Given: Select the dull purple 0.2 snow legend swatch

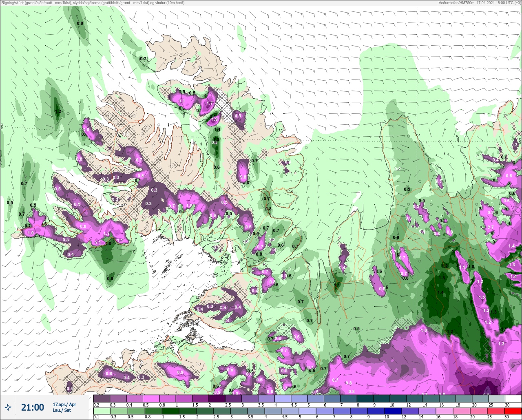Looking at the screenshot, I should point(102,398).
